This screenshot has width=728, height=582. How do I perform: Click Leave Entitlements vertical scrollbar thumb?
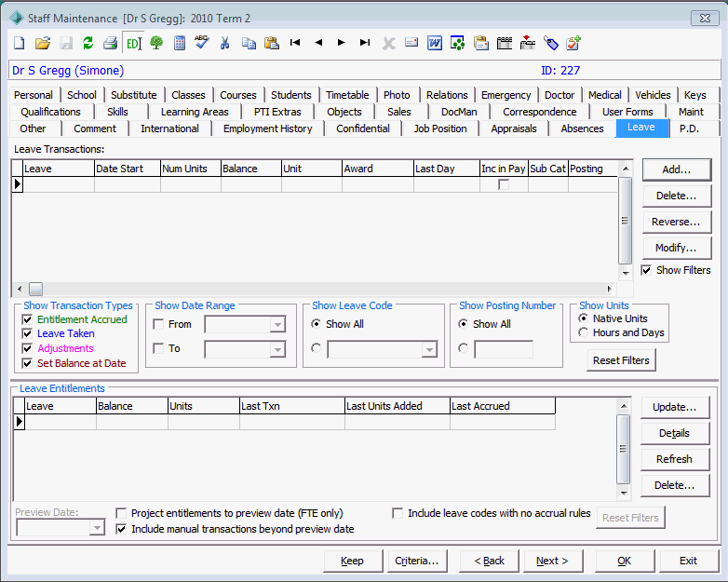[623, 449]
